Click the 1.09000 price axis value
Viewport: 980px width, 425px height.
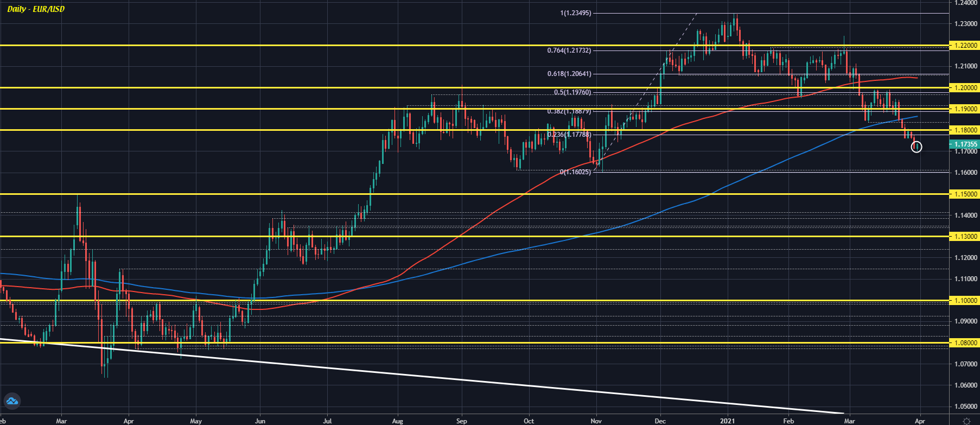pos(965,321)
